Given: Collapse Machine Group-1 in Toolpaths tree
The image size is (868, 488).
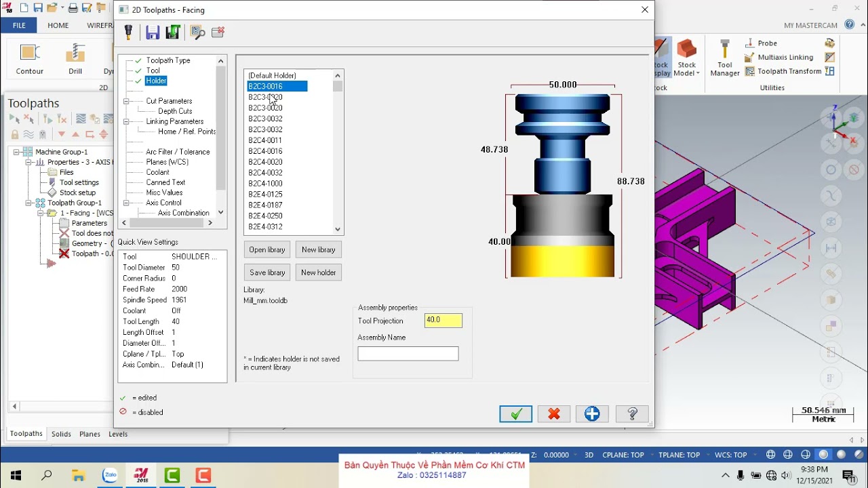Looking at the screenshot, I should pyautogui.click(x=17, y=152).
